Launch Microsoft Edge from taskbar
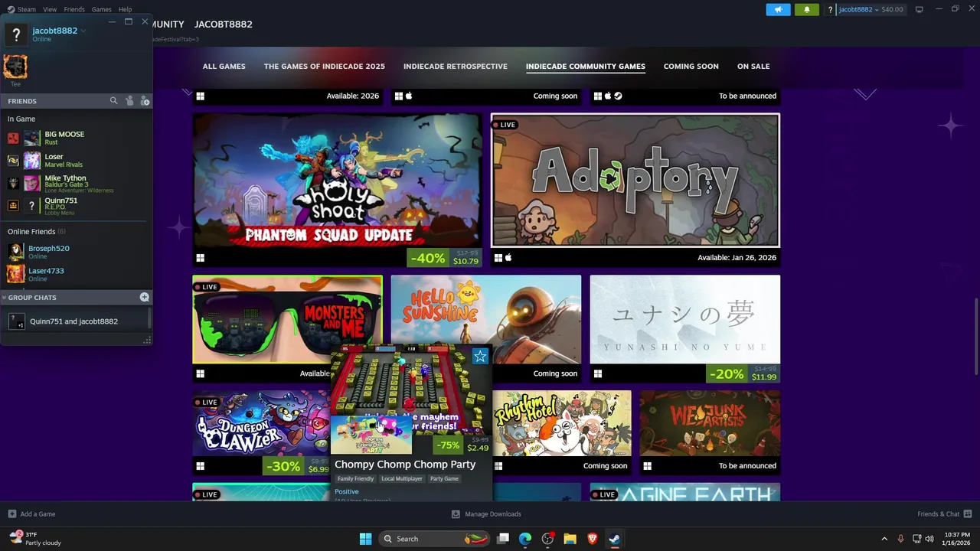Screen dimensions: 980x551 (525, 539)
